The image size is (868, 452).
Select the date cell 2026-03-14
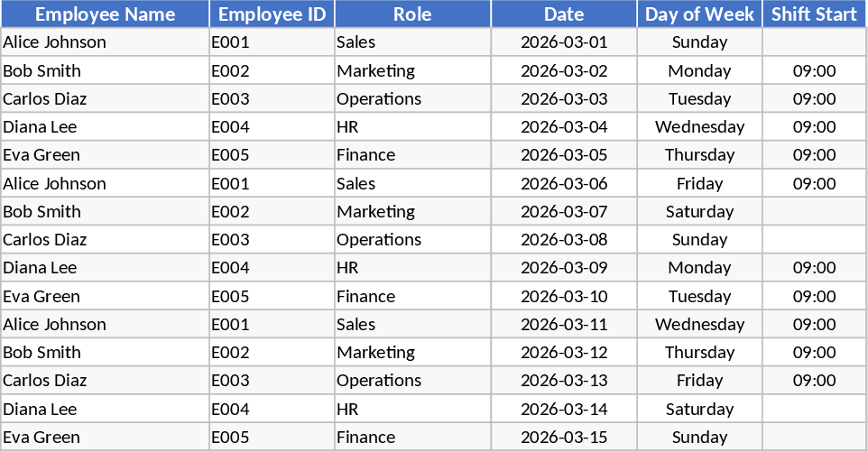tap(564, 409)
